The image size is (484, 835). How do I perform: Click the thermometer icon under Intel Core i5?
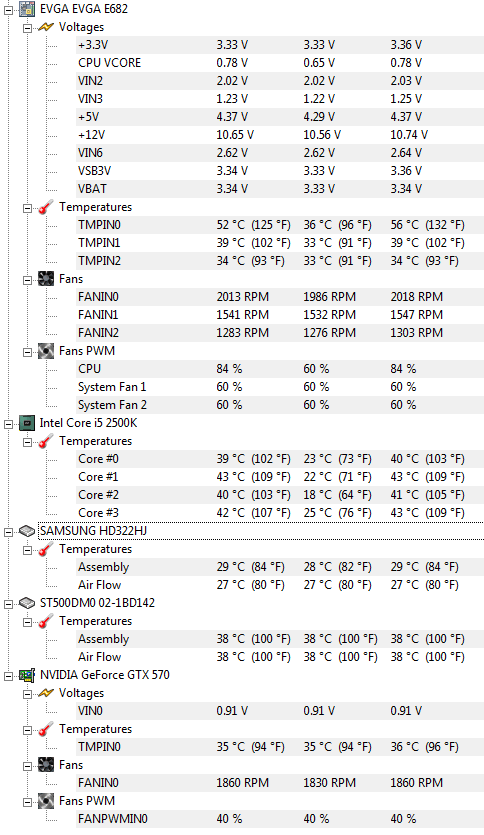click(x=46, y=441)
